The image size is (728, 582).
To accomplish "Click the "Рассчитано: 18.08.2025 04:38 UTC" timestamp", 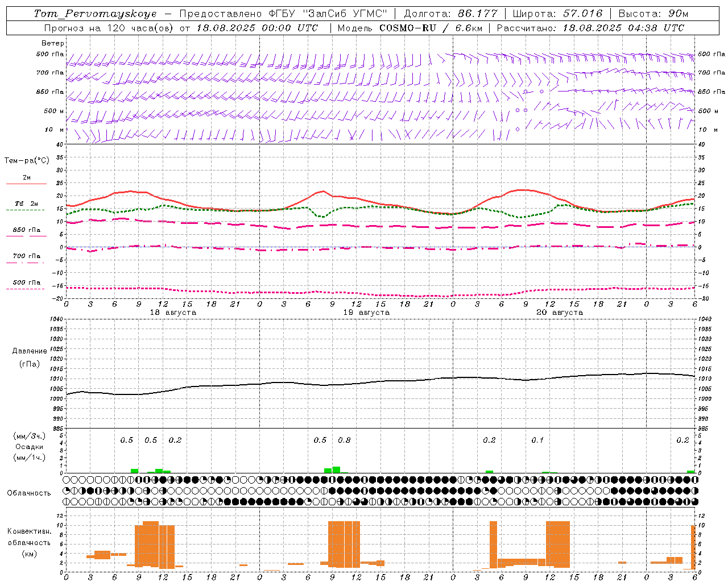I will [590, 28].
